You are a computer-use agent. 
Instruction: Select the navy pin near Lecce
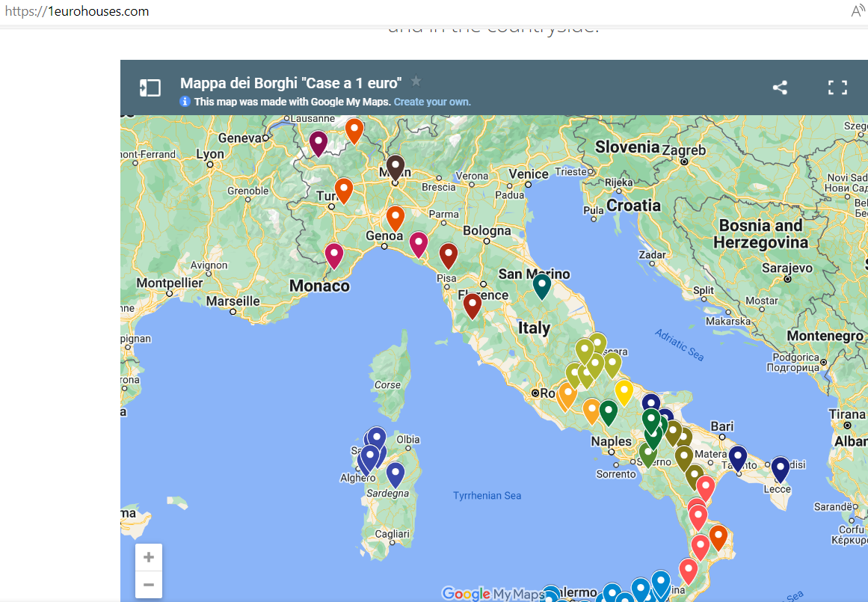click(x=781, y=468)
